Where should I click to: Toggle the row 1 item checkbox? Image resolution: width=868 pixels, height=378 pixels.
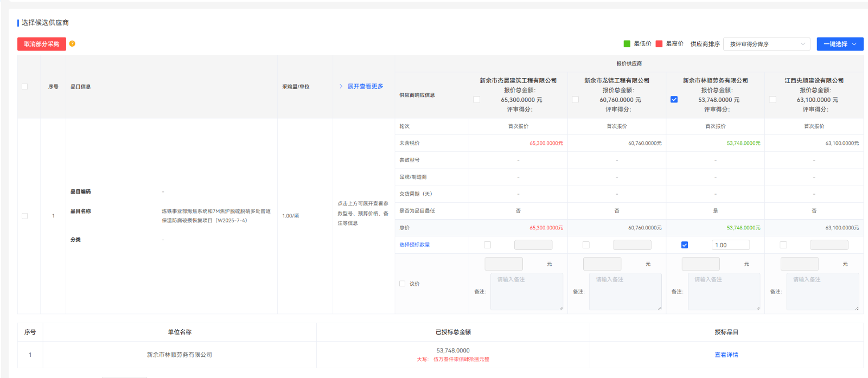coord(24,216)
